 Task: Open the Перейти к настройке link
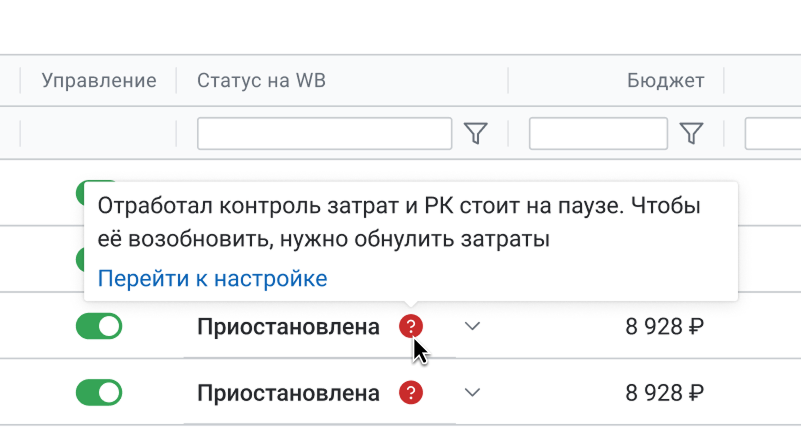(212, 278)
